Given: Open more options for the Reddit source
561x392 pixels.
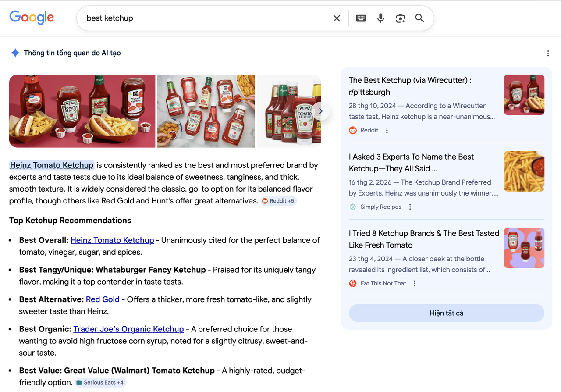Looking at the screenshot, I should (x=387, y=130).
